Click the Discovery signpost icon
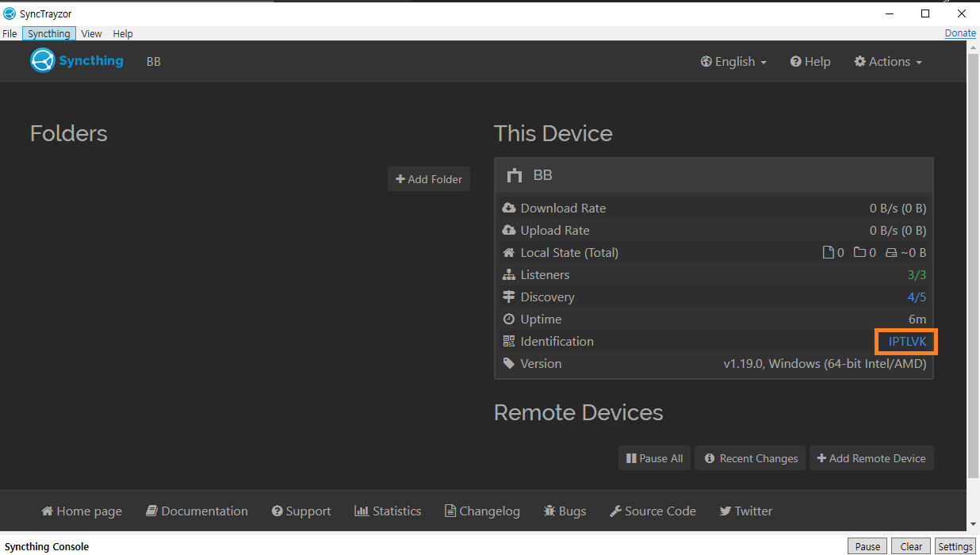The height and width of the screenshot is (555, 980). tap(509, 297)
